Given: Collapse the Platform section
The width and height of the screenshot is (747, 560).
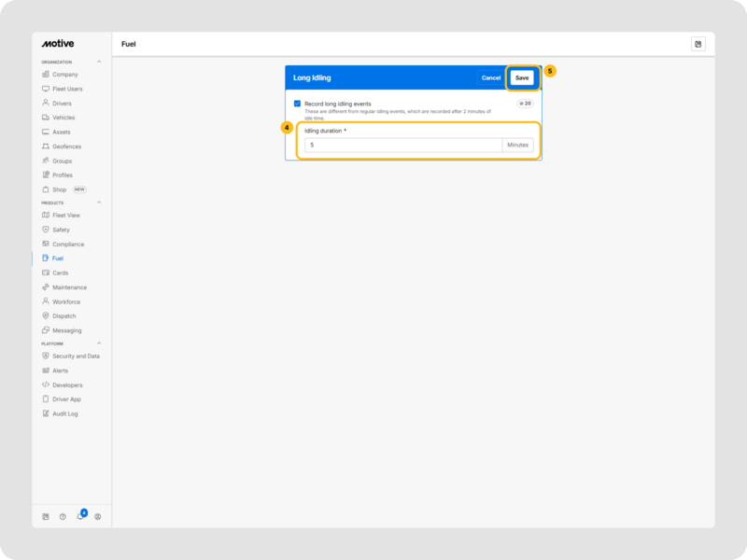Looking at the screenshot, I should pyautogui.click(x=100, y=343).
